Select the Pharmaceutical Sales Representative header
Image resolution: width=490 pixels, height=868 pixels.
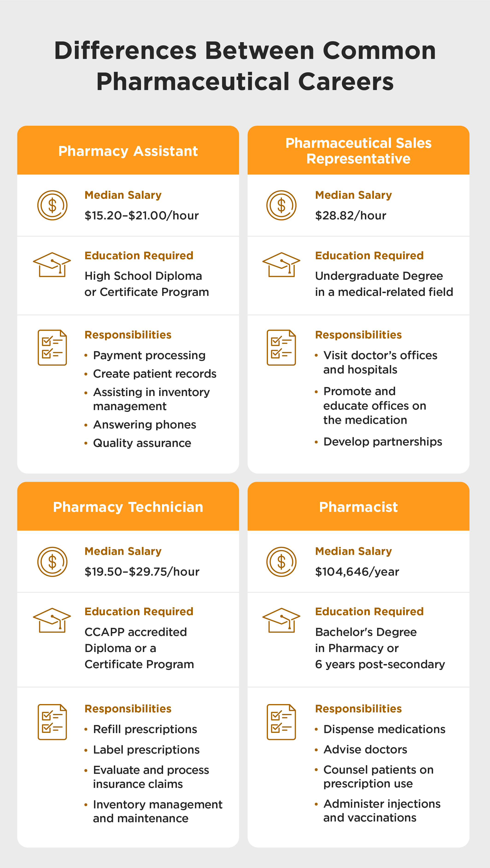pyautogui.click(x=358, y=151)
